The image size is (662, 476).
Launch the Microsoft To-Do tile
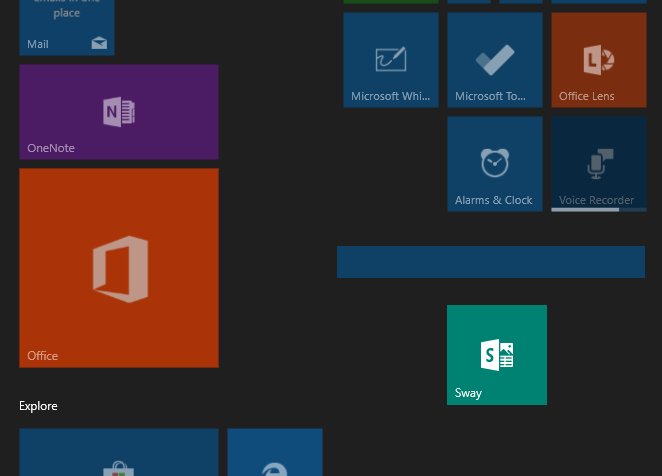tap(495, 60)
